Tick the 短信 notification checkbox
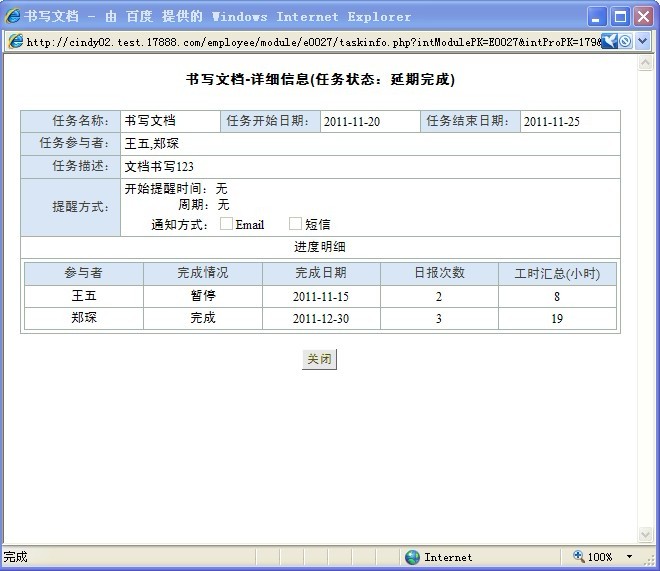 point(295,224)
